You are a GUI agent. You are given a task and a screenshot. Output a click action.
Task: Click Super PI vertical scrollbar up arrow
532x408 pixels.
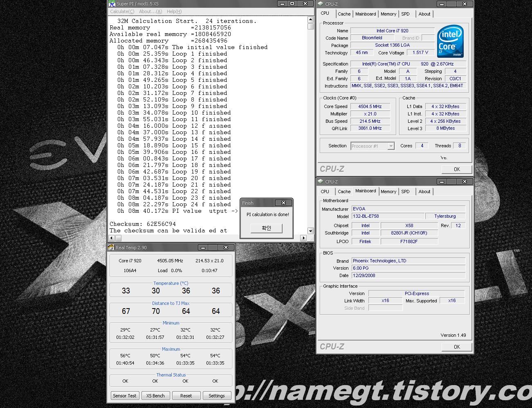310,20
